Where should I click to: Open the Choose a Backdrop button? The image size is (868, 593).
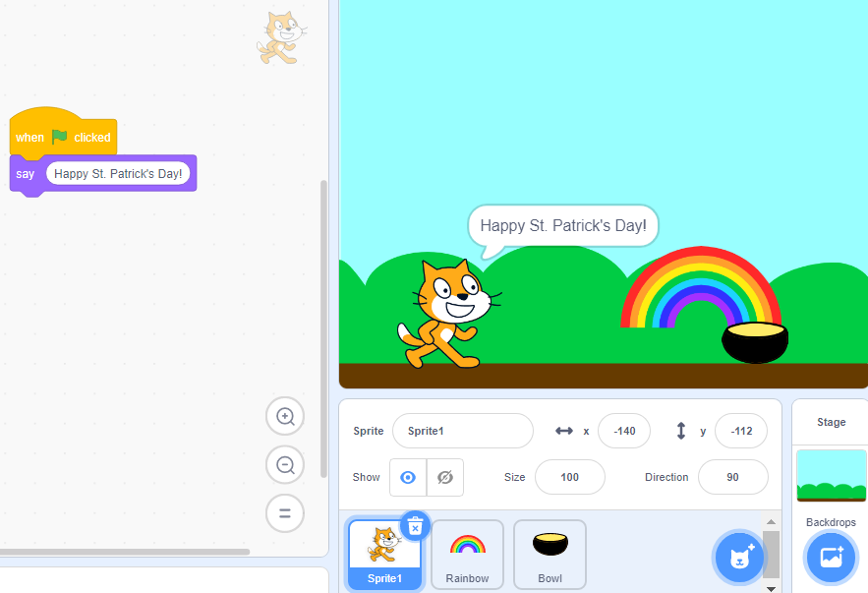point(832,558)
